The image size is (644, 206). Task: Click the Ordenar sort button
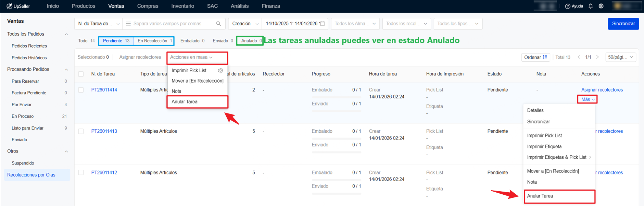535,57
